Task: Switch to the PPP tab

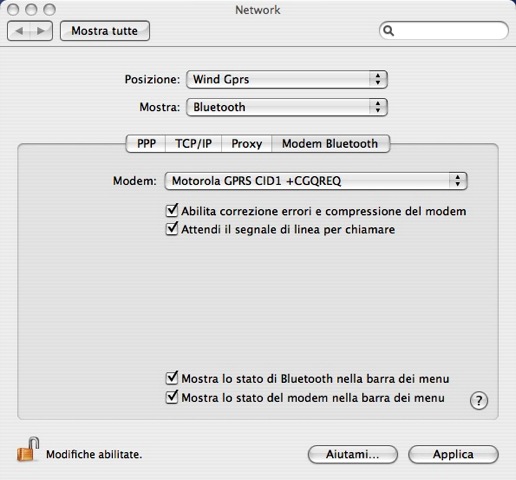Action: click(146, 144)
